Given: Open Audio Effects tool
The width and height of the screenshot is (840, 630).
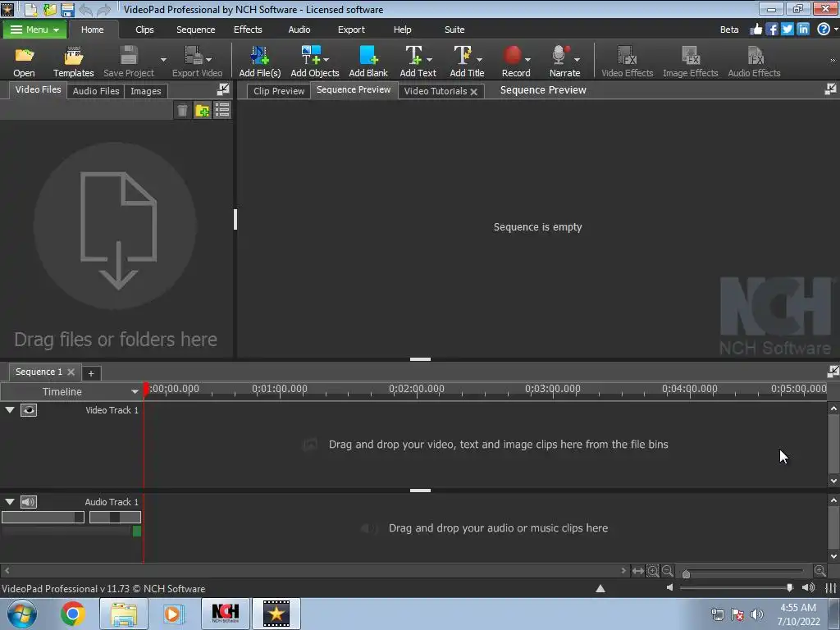Looking at the screenshot, I should coord(754,62).
